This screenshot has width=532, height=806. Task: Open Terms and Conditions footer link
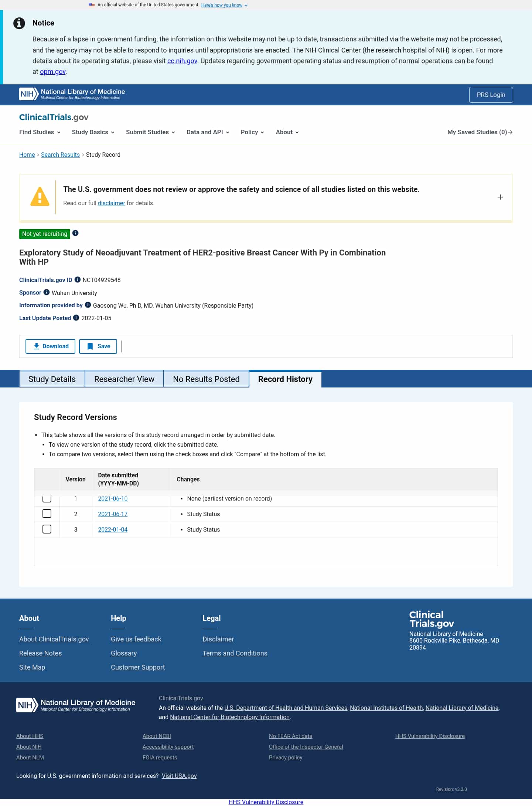235,653
